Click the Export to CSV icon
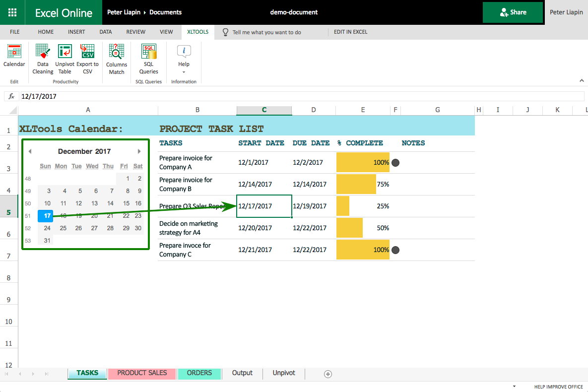Screen dimensions: 588x392 pyautogui.click(x=88, y=52)
